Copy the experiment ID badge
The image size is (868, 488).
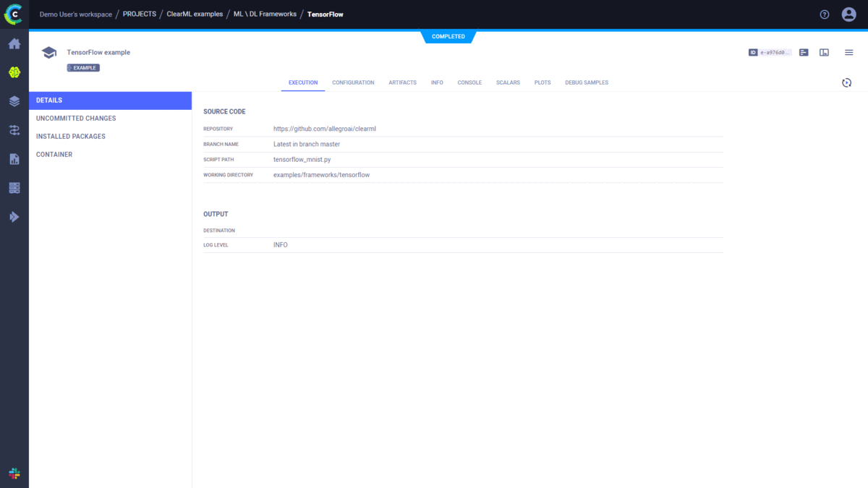(x=769, y=52)
